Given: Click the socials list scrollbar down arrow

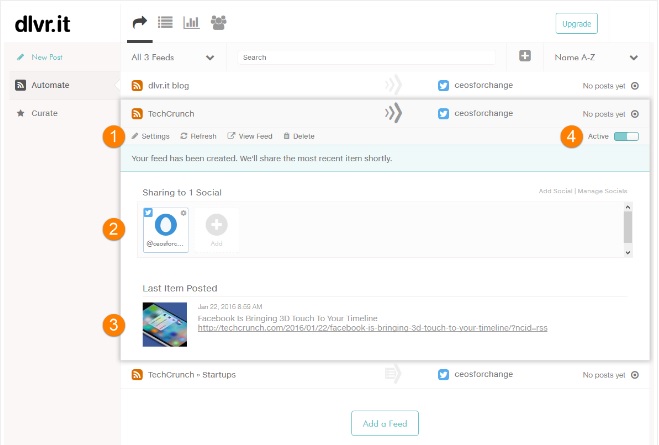Looking at the screenshot, I should pos(628,253).
